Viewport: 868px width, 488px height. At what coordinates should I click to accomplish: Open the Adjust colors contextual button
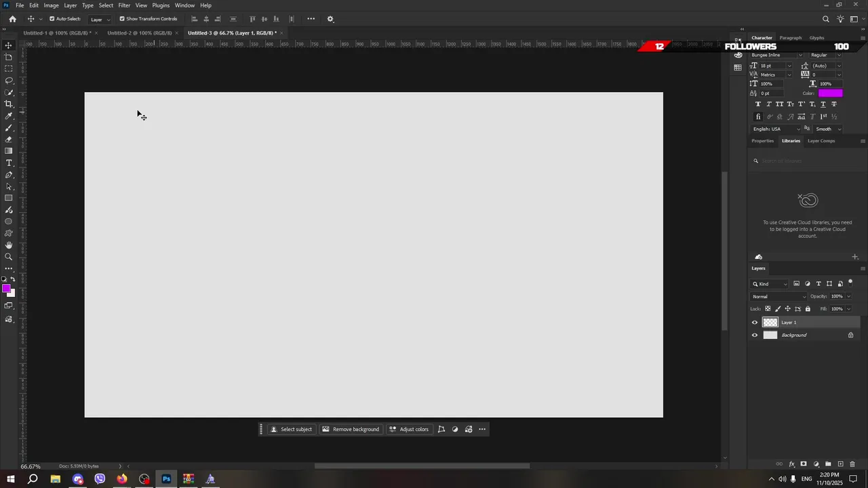pos(409,429)
